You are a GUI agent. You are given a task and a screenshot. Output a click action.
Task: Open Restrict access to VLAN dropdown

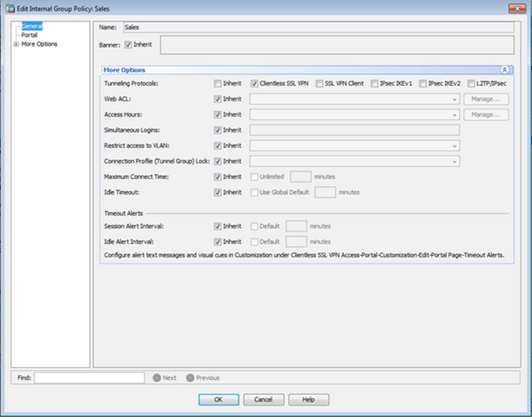455,146
